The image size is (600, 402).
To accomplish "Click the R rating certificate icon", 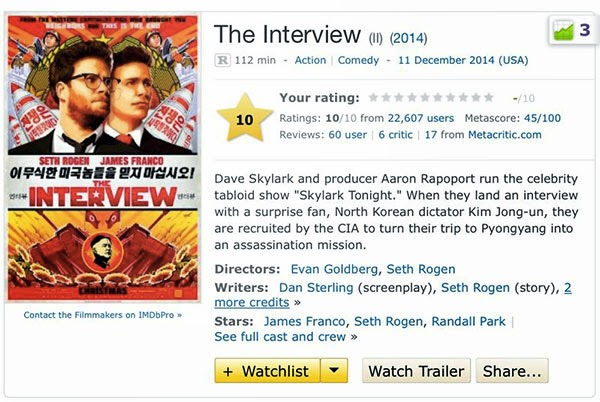I will click(222, 60).
